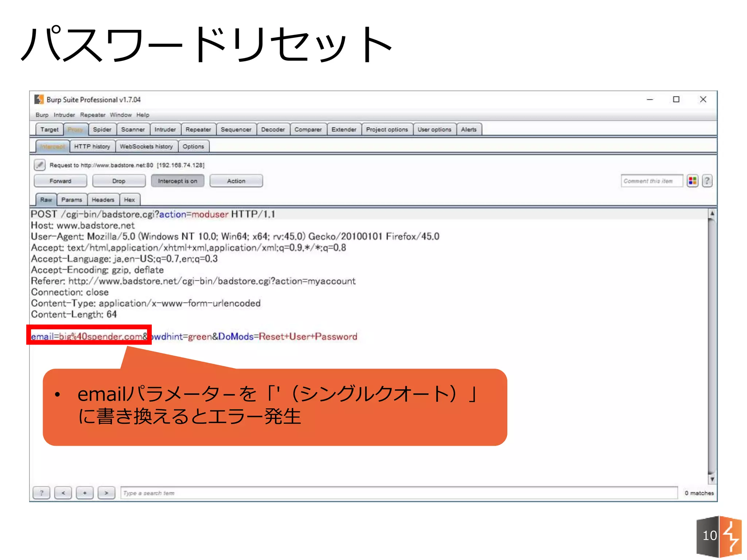
Task: Click the question mark help icon near comment field
Action: point(707,181)
